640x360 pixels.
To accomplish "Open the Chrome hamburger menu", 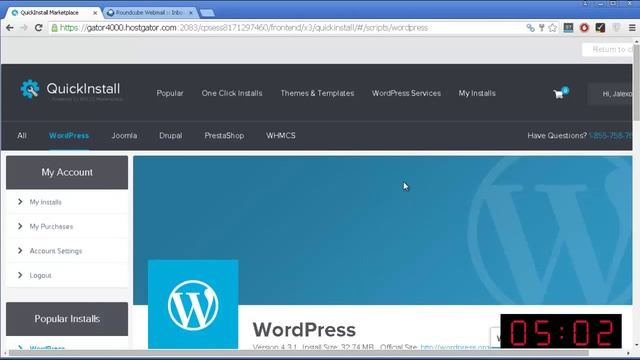I will point(632,28).
